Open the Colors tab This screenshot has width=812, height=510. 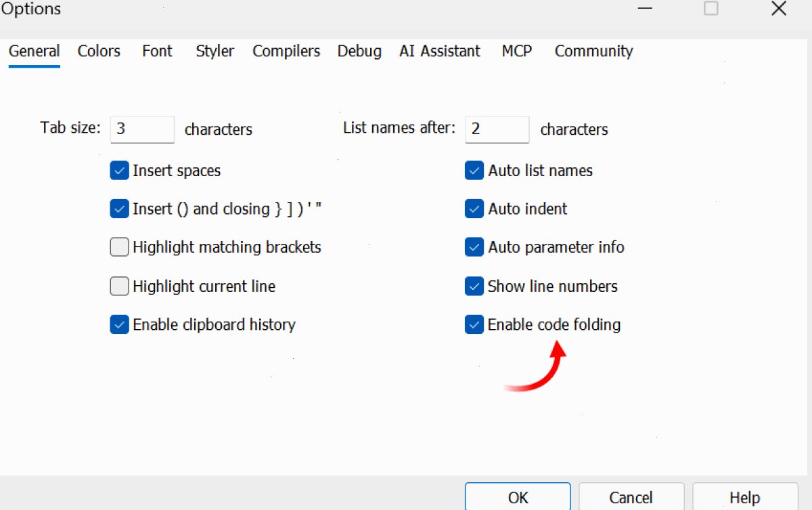[x=99, y=51]
